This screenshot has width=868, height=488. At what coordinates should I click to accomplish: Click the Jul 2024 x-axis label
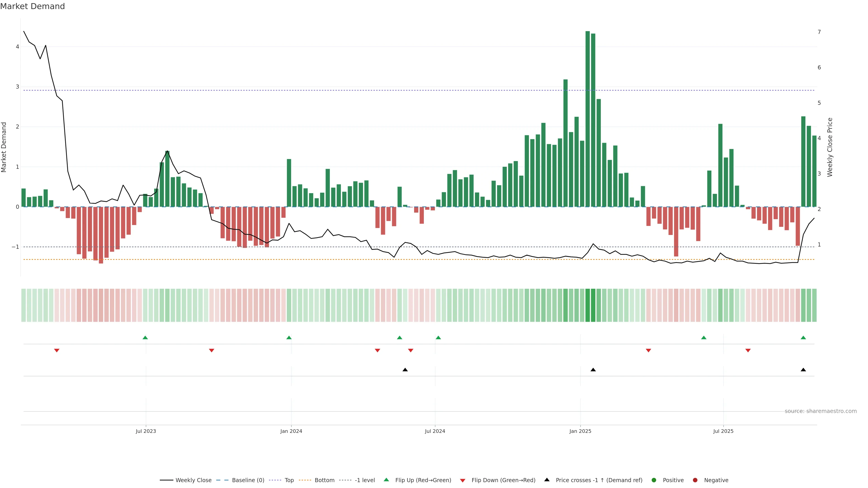(435, 431)
